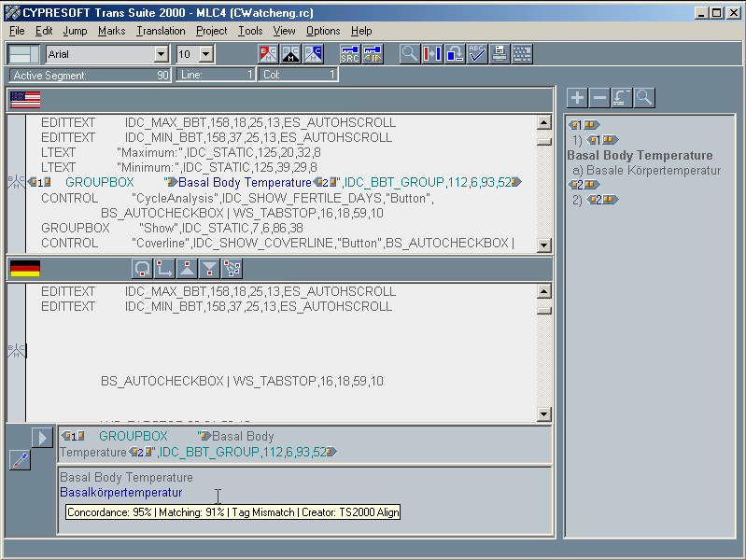This screenshot has height=560, width=746.
Task: Open the font size 10 dropdown
Action: (206, 54)
